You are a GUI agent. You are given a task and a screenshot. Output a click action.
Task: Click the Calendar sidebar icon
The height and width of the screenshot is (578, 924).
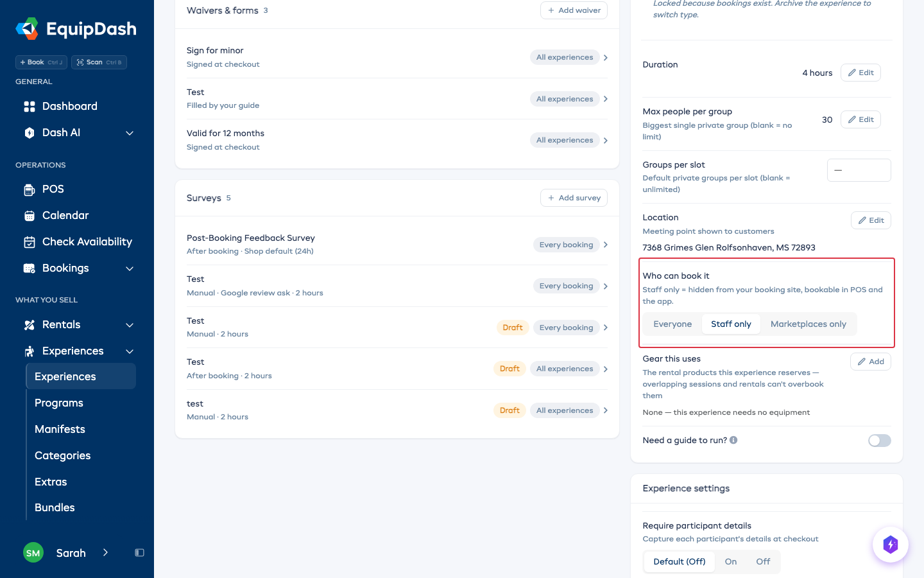[x=30, y=216]
